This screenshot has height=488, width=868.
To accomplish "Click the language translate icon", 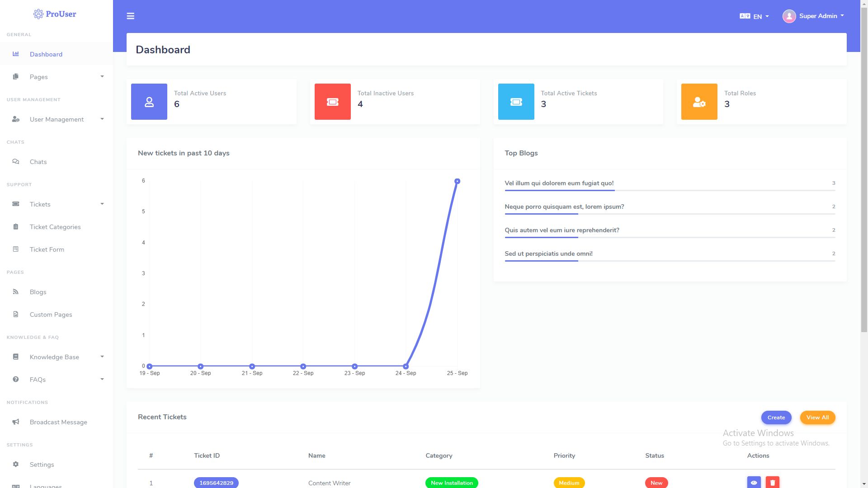I will (745, 16).
